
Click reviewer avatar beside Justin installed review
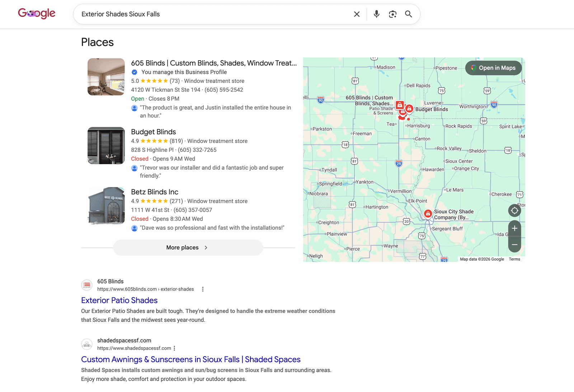(x=135, y=108)
